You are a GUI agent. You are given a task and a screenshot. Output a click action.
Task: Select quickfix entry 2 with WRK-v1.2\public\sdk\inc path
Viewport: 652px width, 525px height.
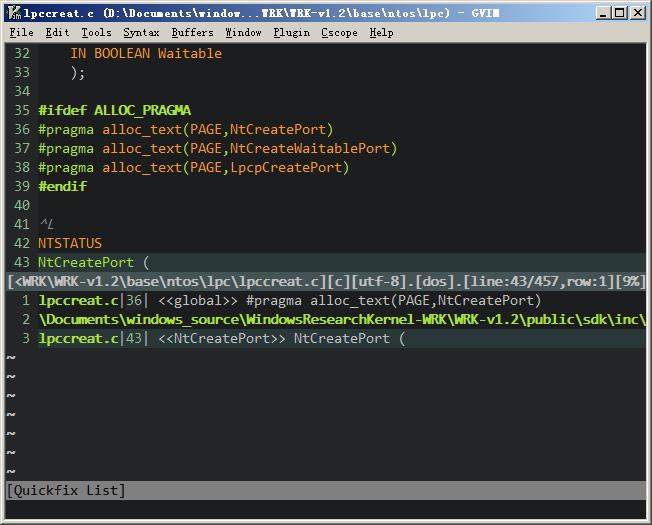point(326,319)
